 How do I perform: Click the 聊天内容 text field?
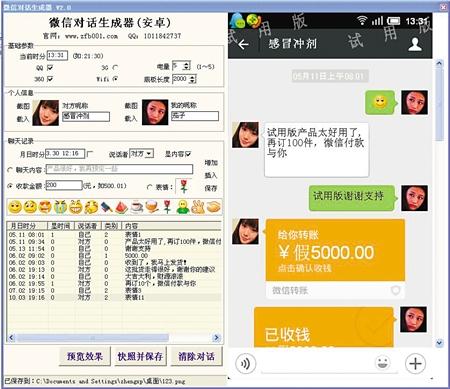[x=119, y=169]
